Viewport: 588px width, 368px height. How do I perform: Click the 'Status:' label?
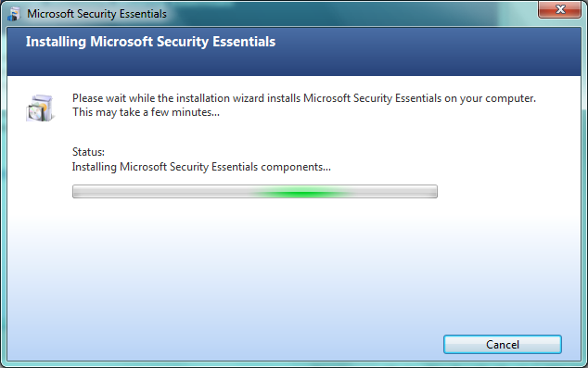point(88,152)
